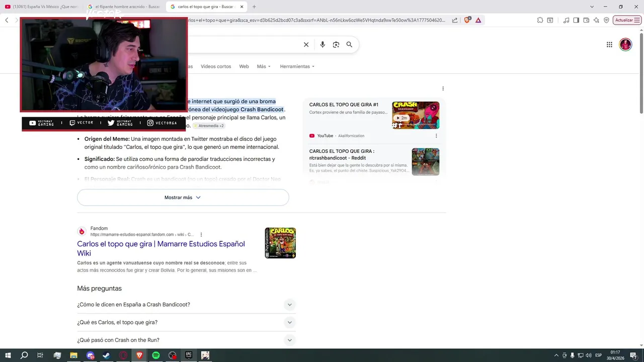Image resolution: width=644 pixels, height=362 pixels.
Task: Open the Brave Wallet icon
Action: coord(586,20)
